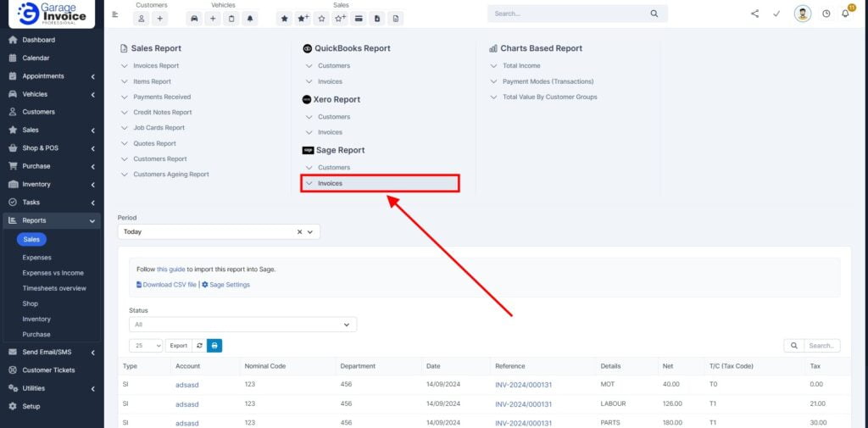This screenshot has height=428, width=868.
Task: Open the payments card icon in Sales
Action: (x=359, y=19)
